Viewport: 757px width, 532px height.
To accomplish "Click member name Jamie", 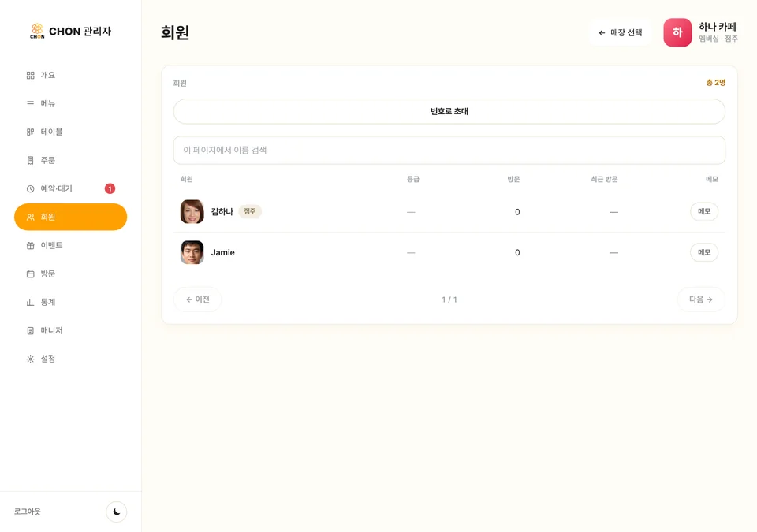I will [x=222, y=252].
